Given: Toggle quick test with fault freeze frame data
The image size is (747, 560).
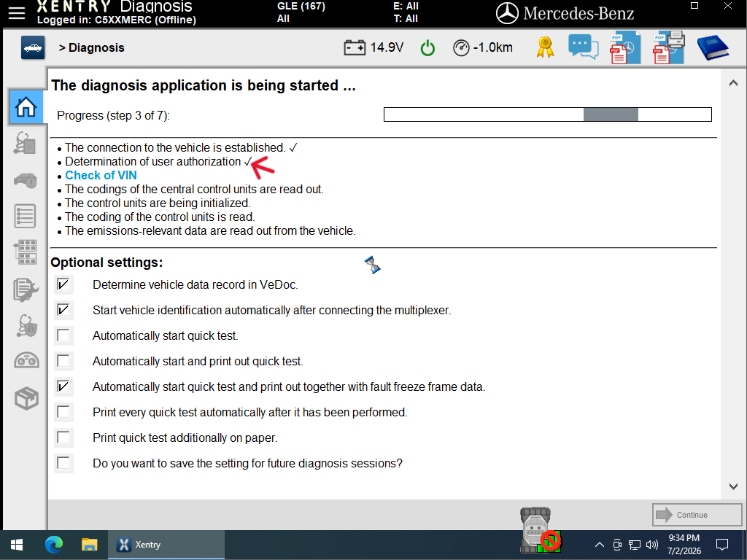Looking at the screenshot, I should [x=63, y=386].
